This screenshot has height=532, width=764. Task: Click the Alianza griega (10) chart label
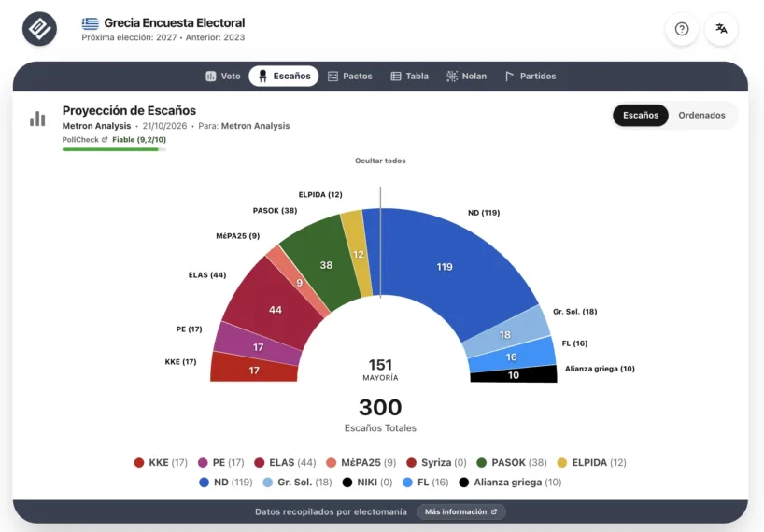[x=600, y=369]
